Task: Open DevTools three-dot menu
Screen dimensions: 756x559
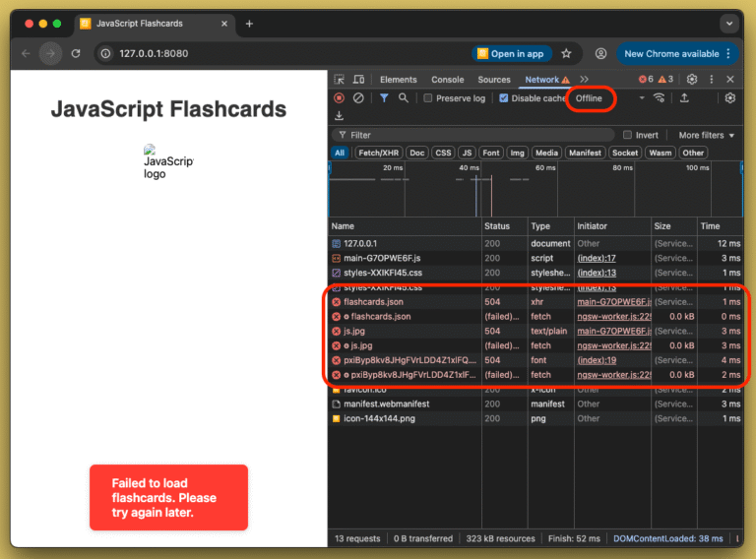Action: pos(712,79)
